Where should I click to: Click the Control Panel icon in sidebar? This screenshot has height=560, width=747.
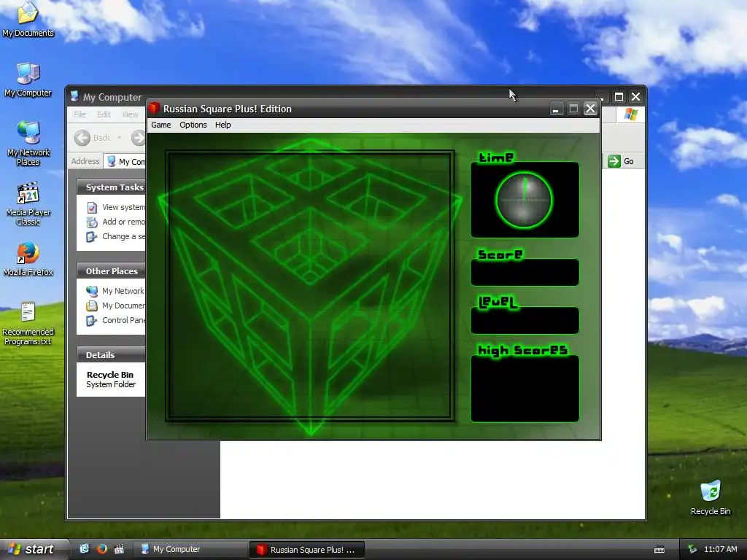91,321
